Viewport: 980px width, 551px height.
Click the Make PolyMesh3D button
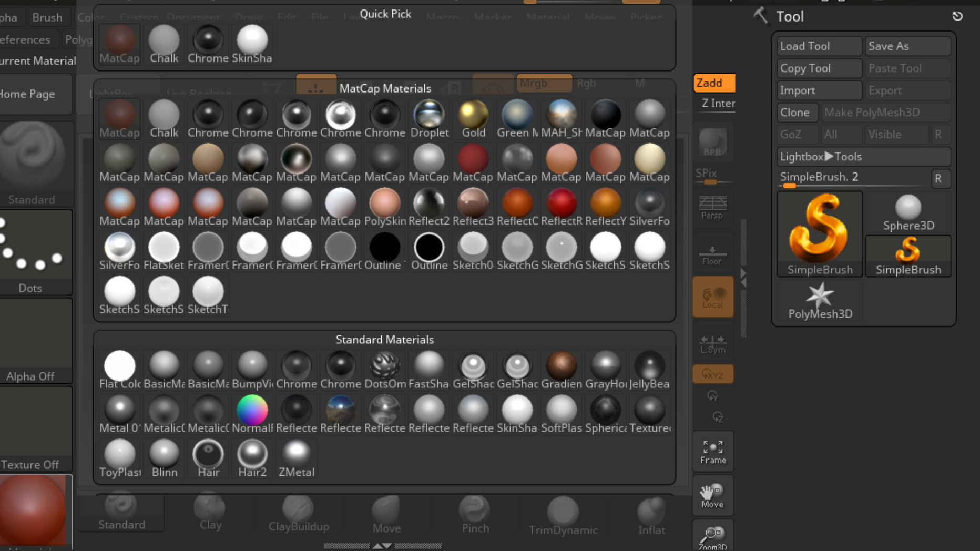pyautogui.click(x=886, y=112)
